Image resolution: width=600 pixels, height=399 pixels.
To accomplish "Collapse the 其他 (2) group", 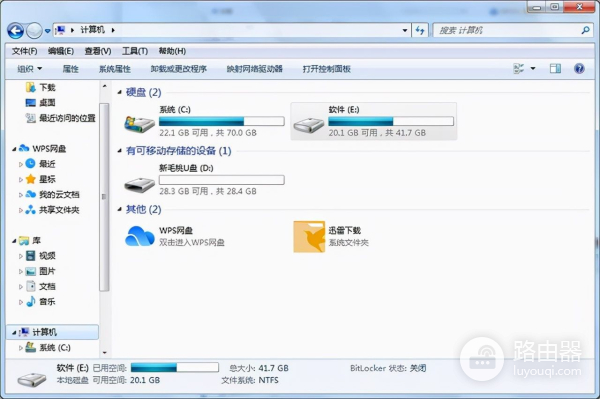I will click(x=119, y=209).
